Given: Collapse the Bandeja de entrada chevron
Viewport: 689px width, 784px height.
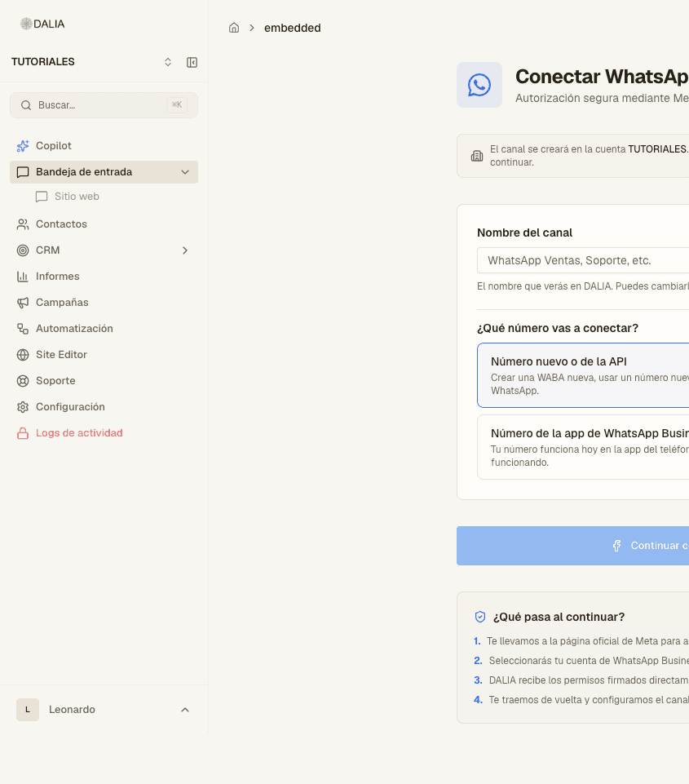Looking at the screenshot, I should (x=185, y=172).
